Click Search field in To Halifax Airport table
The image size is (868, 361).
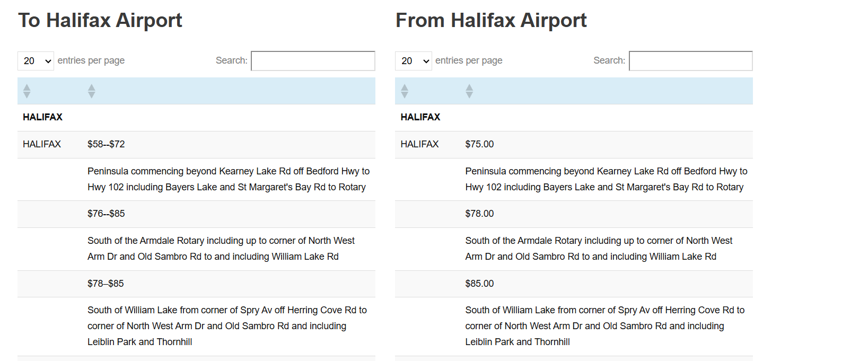tap(313, 61)
